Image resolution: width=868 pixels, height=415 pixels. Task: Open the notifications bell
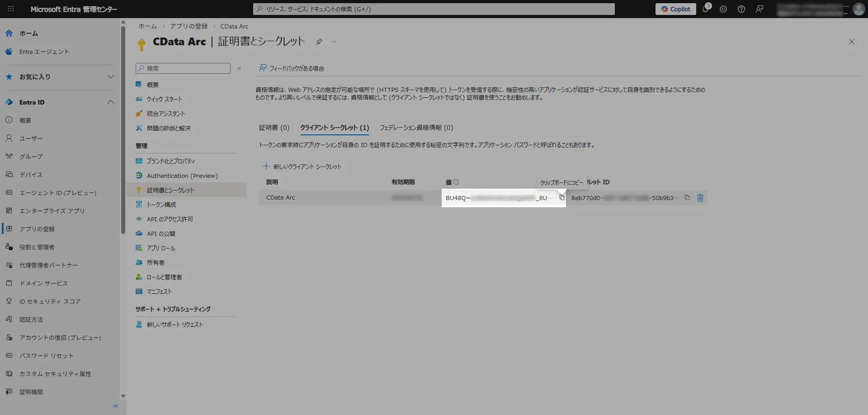coord(705,9)
